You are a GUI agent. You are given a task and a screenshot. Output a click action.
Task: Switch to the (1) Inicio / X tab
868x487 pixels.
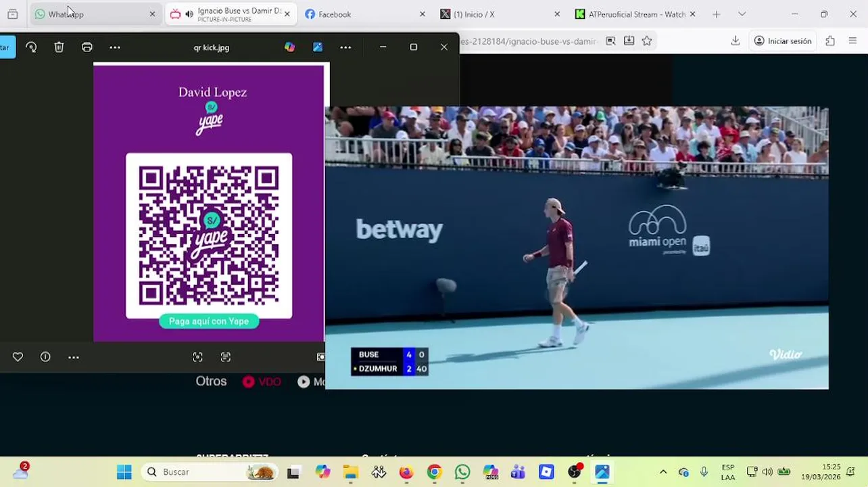(500, 14)
